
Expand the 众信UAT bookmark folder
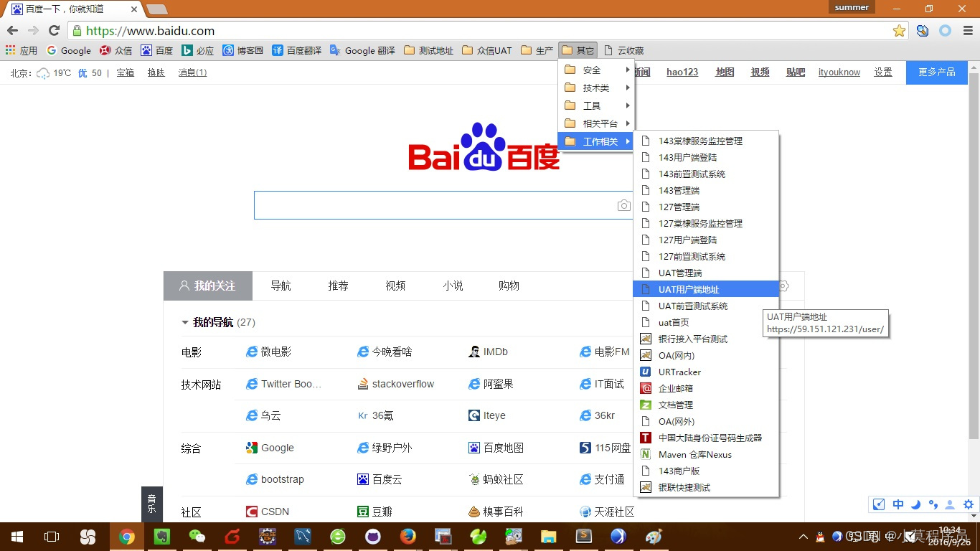click(x=487, y=50)
